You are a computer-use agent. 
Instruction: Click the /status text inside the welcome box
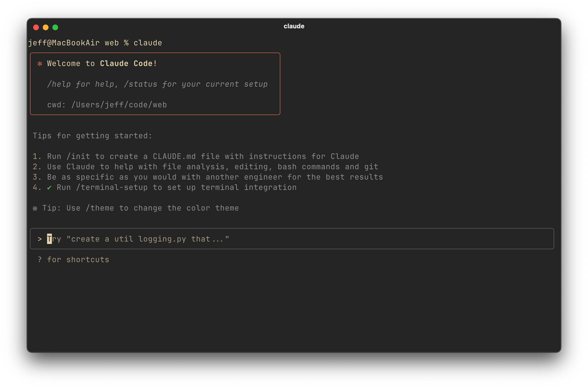coord(141,84)
